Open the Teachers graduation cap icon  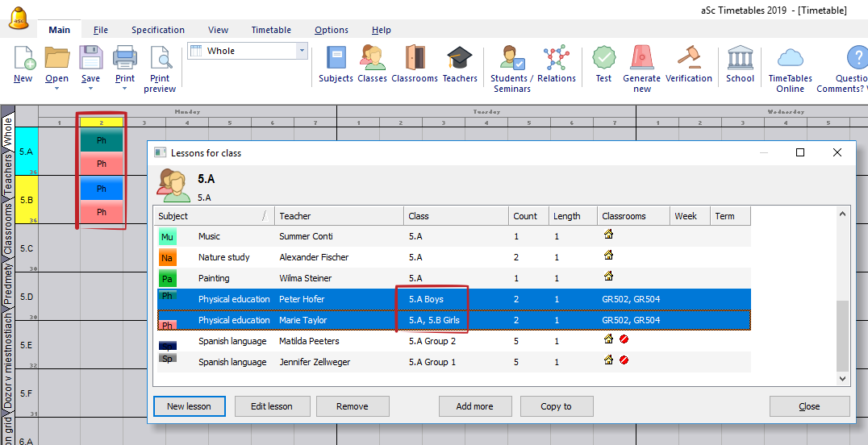coord(460,59)
